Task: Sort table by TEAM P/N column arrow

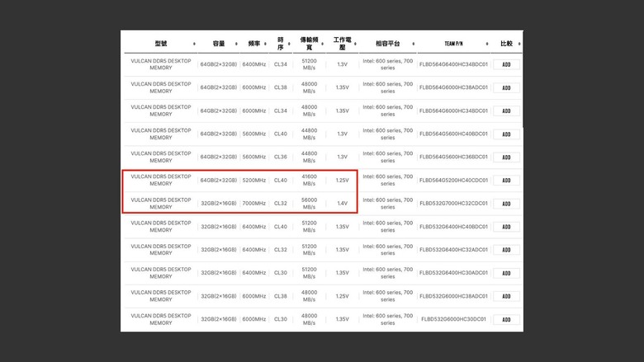Action: 487,44
